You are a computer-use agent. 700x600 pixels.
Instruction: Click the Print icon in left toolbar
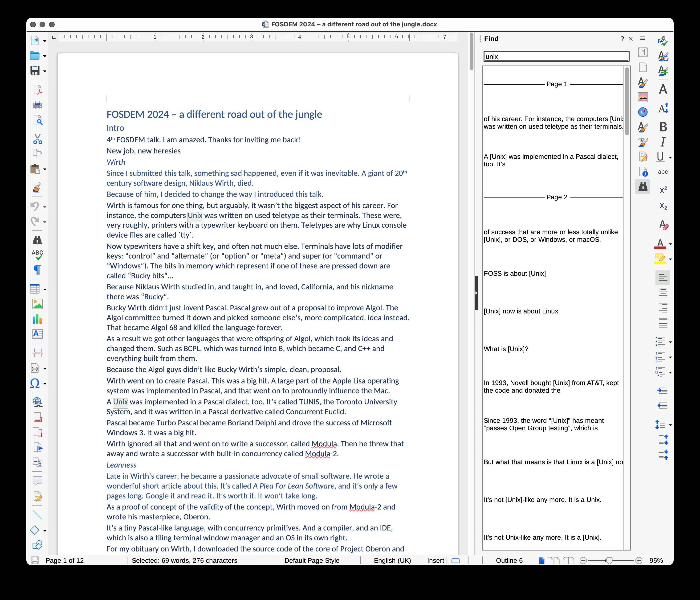point(37,105)
